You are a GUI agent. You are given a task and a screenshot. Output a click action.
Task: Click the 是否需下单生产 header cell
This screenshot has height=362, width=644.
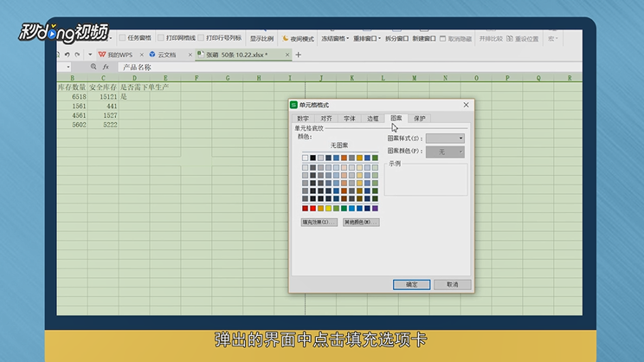pyautogui.click(x=145, y=87)
